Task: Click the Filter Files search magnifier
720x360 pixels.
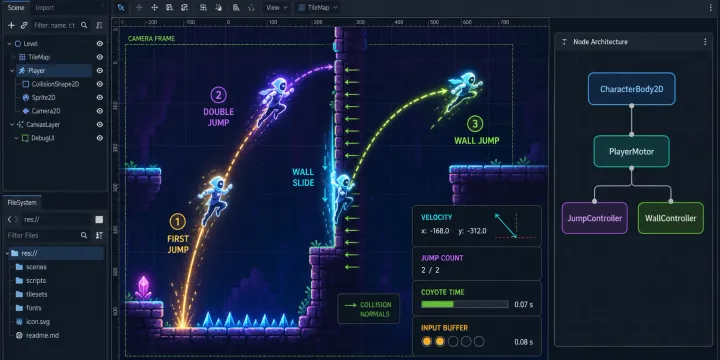Action: (84, 235)
